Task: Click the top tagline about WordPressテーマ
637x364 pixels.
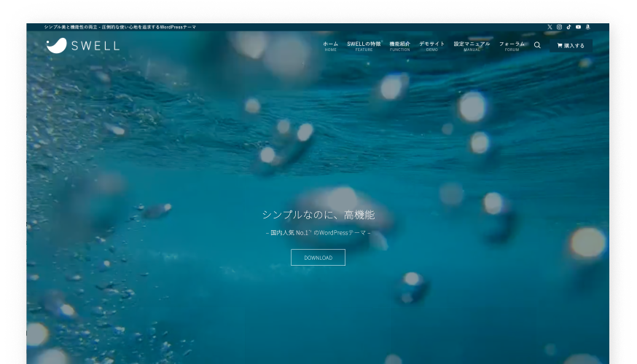Action: click(120, 27)
